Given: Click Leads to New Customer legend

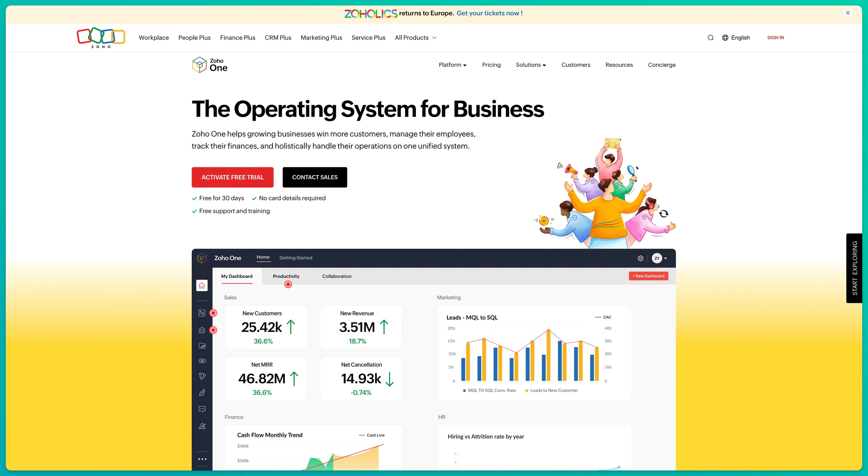Looking at the screenshot, I should [552, 390].
